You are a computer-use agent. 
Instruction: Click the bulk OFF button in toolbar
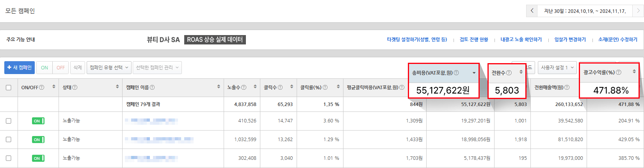(60, 68)
